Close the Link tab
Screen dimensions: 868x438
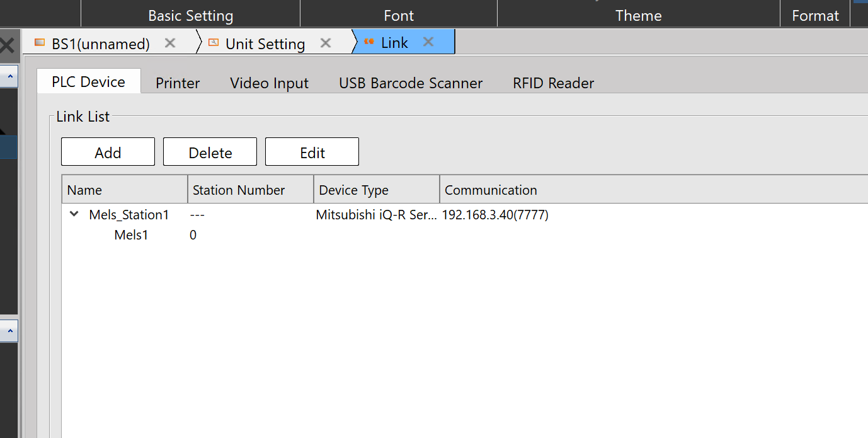pyautogui.click(x=428, y=42)
